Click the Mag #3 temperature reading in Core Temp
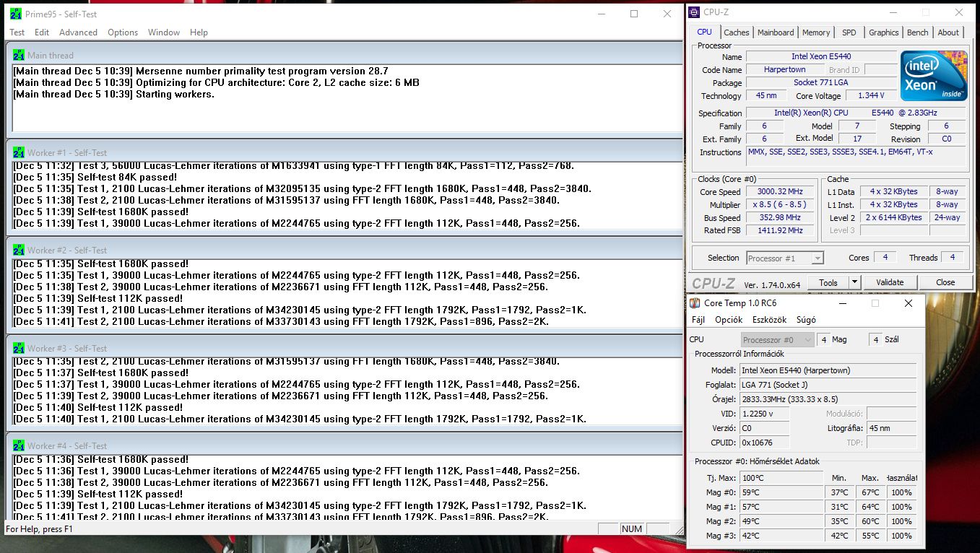Image resolution: width=980 pixels, height=553 pixels. coord(781,536)
